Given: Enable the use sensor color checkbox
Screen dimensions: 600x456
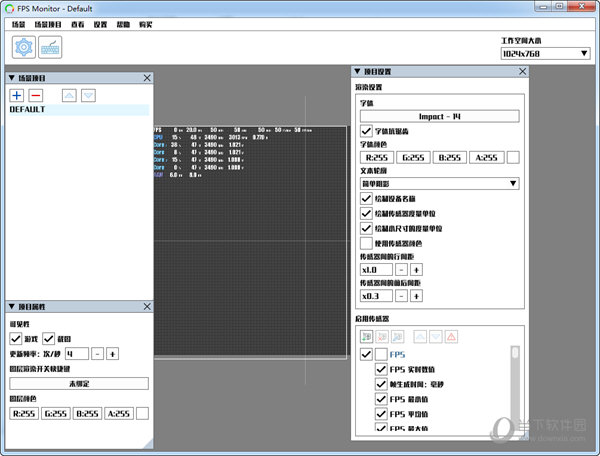Looking at the screenshot, I should pos(366,243).
